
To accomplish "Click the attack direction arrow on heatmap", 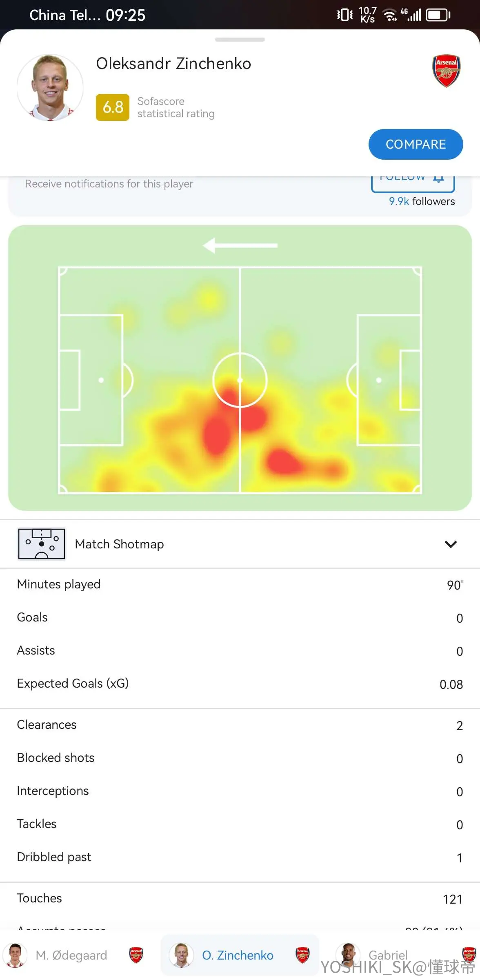I will (240, 245).
